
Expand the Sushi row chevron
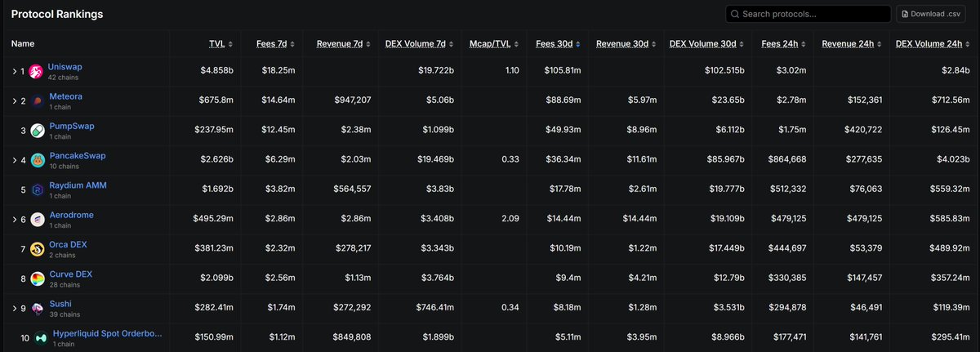(14, 309)
